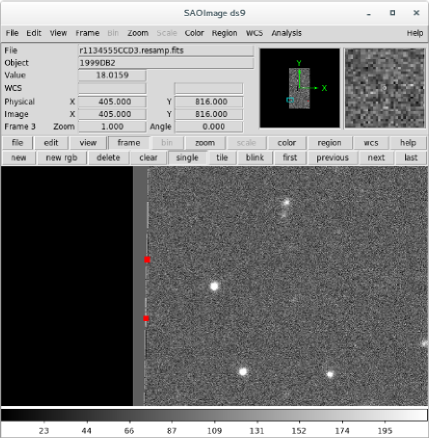Open the Region menu
The image size is (429, 438).
click(224, 33)
